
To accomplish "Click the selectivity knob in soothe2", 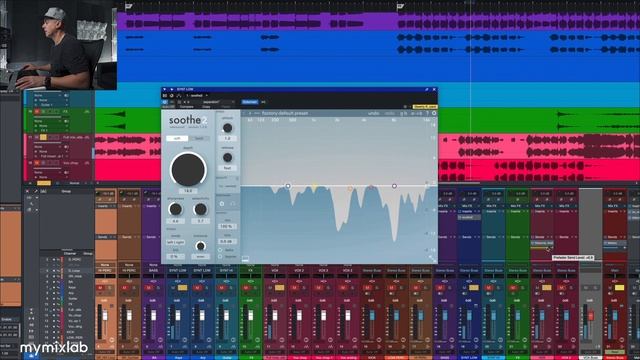I will [x=200, y=209].
